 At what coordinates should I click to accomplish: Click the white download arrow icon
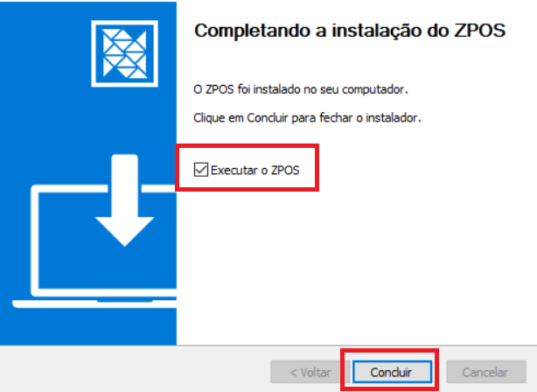pos(125,200)
